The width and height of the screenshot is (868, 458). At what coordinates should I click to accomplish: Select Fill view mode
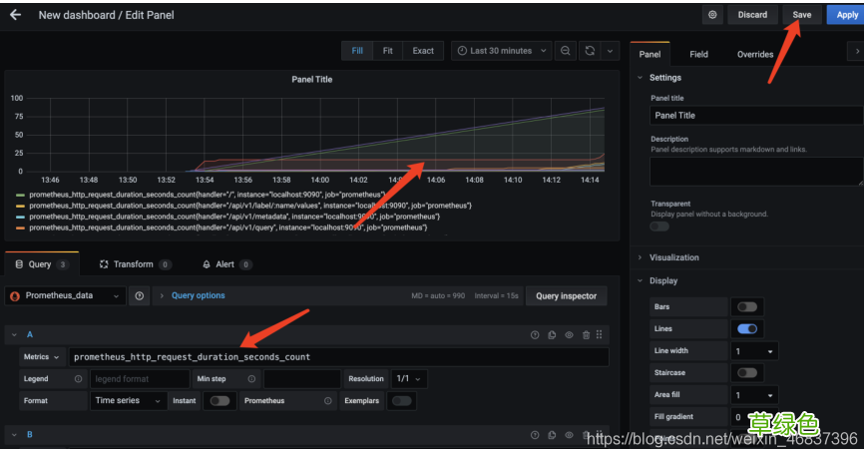pos(357,51)
